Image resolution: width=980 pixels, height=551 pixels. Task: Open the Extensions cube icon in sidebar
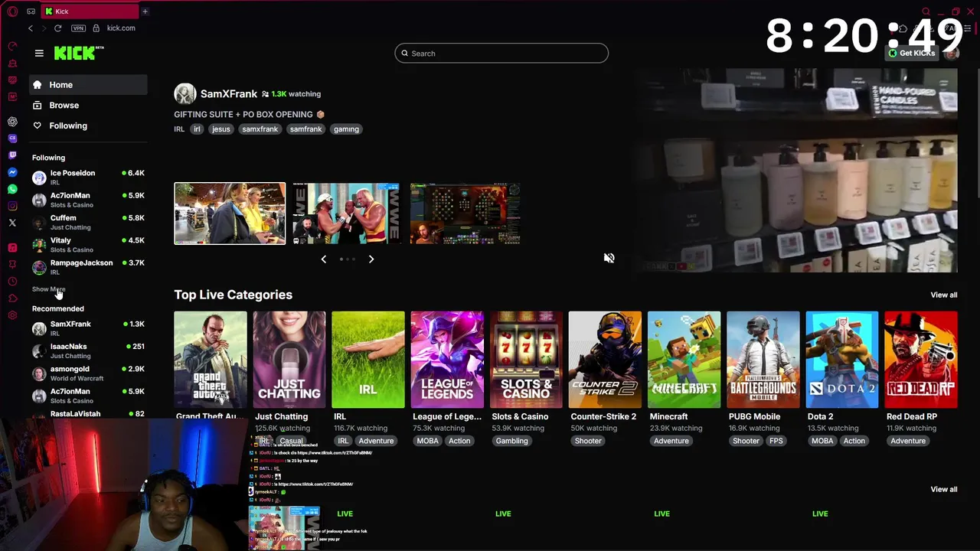pos(12,298)
